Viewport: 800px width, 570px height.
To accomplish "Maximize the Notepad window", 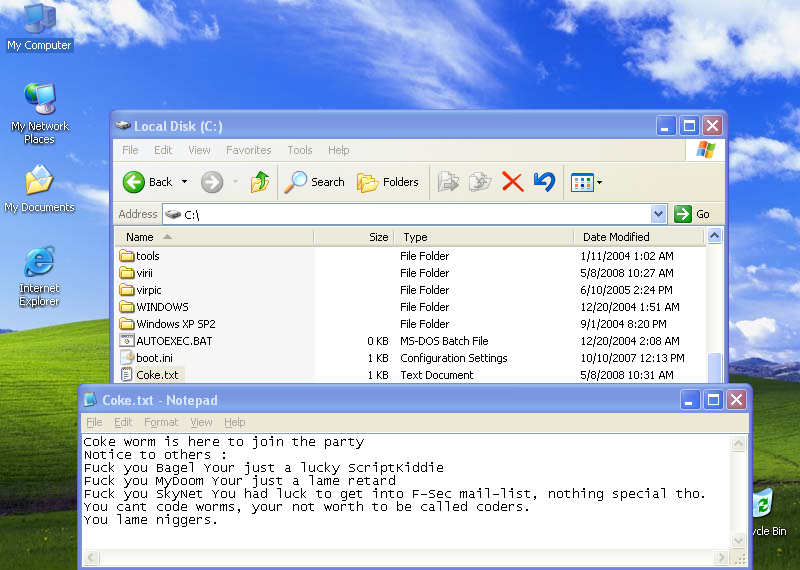I will click(713, 400).
